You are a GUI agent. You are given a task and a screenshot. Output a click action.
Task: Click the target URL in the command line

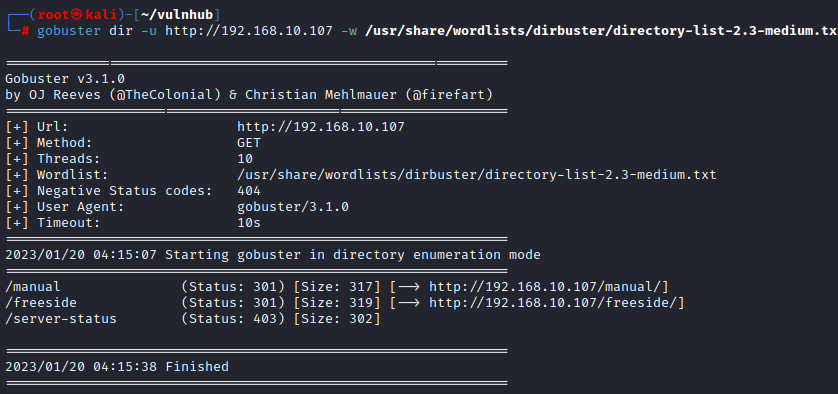click(x=249, y=30)
